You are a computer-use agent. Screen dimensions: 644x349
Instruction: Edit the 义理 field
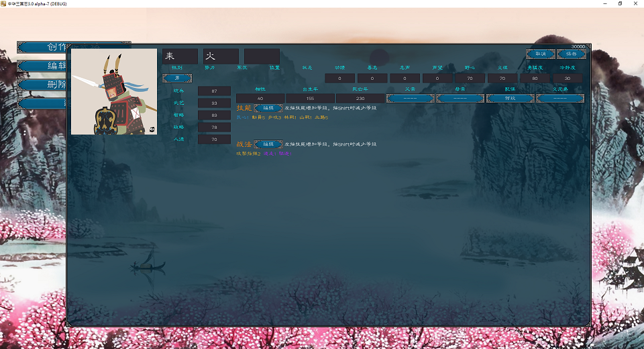coord(502,78)
